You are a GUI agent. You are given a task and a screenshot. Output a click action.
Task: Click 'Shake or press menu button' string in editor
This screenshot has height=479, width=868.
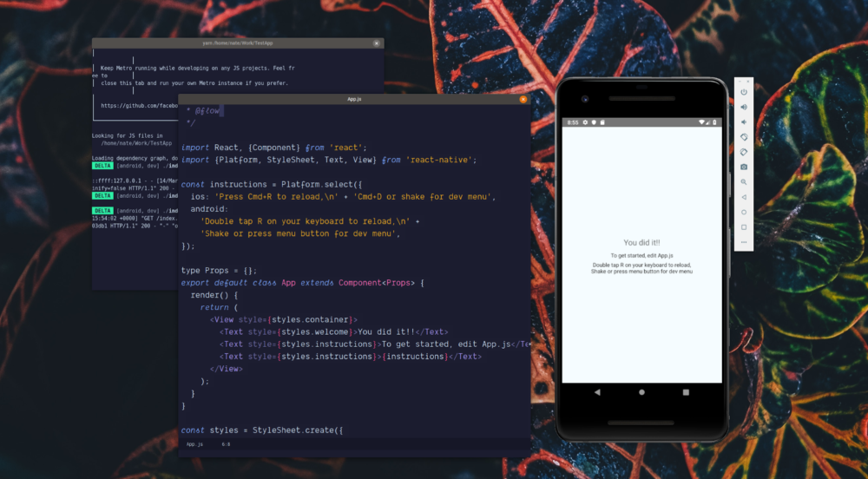[300, 233]
